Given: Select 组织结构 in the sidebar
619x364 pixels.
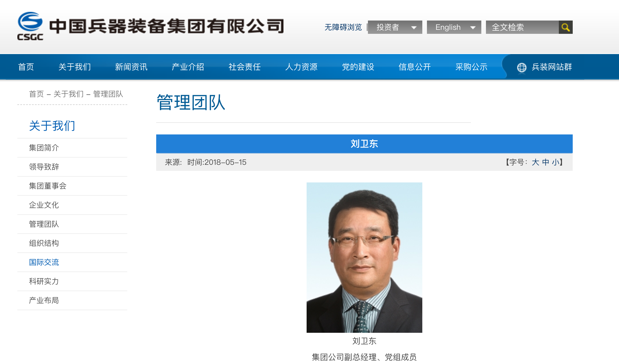Looking at the screenshot, I should pyautogui.click(x=44, y=243).
